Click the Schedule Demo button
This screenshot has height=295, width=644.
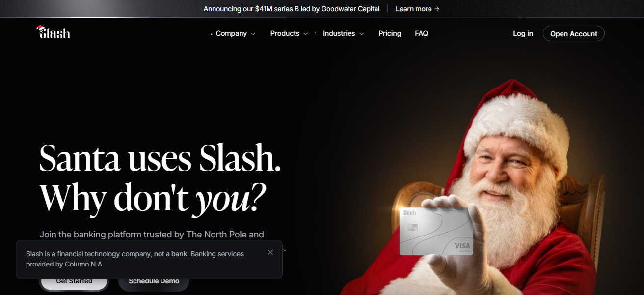pos(154,281)
